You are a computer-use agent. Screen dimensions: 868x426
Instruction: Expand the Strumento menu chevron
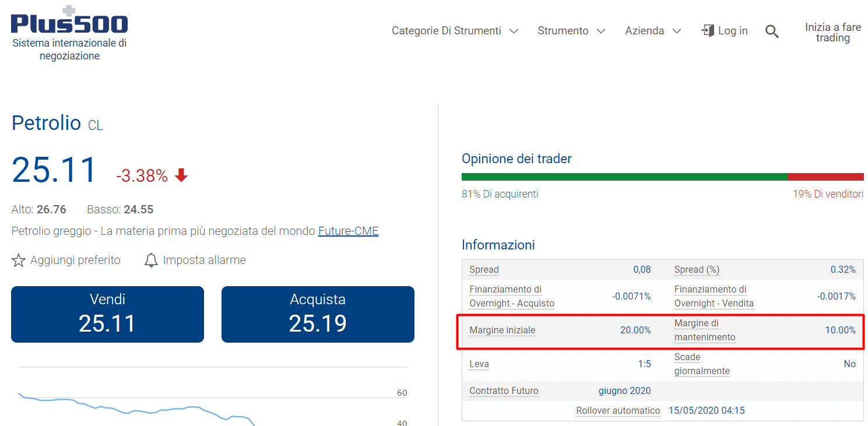(601, 31)
